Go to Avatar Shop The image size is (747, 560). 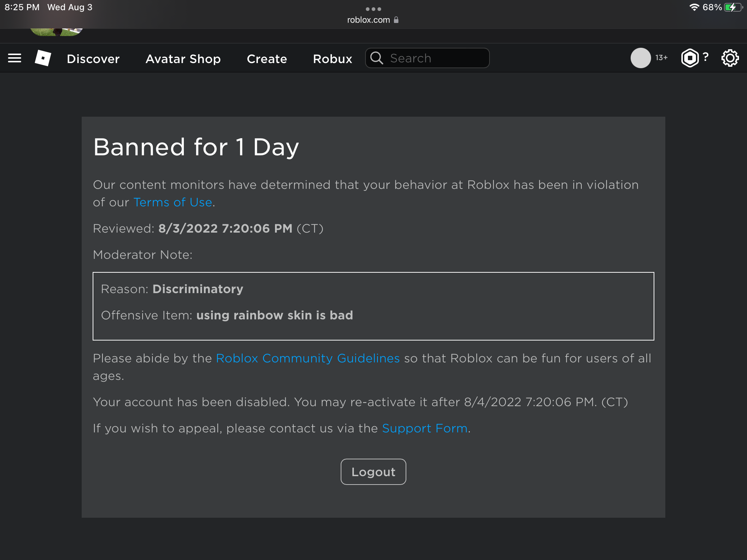183,59
